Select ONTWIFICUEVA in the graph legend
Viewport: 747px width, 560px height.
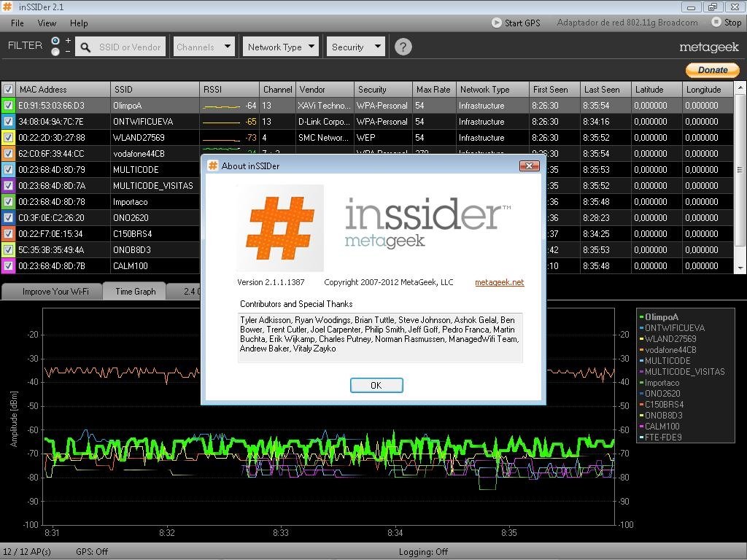tap(675, 327)
